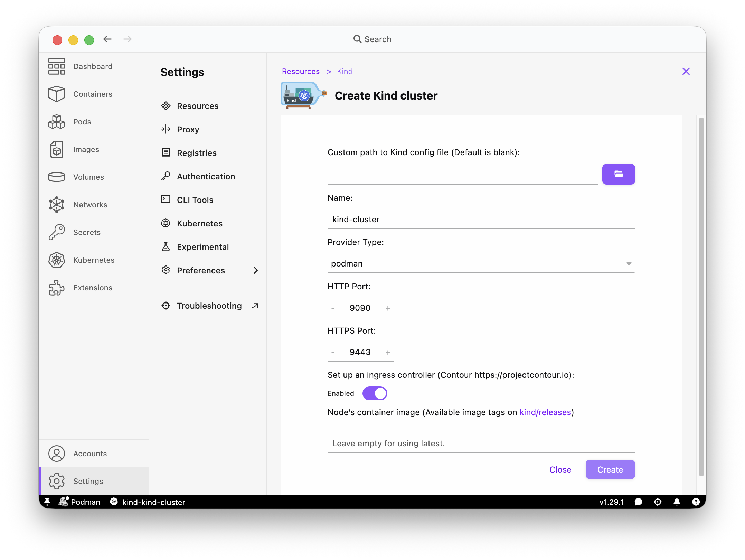
Task: Select Kubernetes in Settings menu
Action: click(x=208, y=223)
